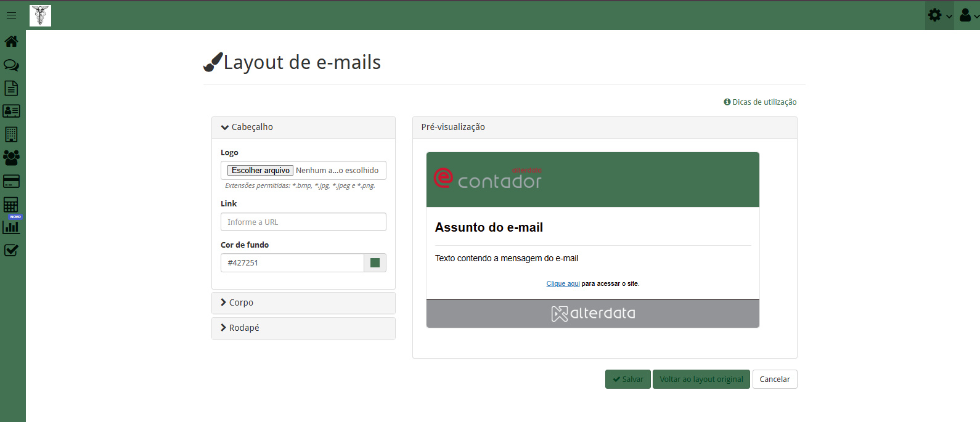Click the 'Extensões permitidas' hint text
The image size is (980, 422).
pyautogui.click(x=300, y=186)
